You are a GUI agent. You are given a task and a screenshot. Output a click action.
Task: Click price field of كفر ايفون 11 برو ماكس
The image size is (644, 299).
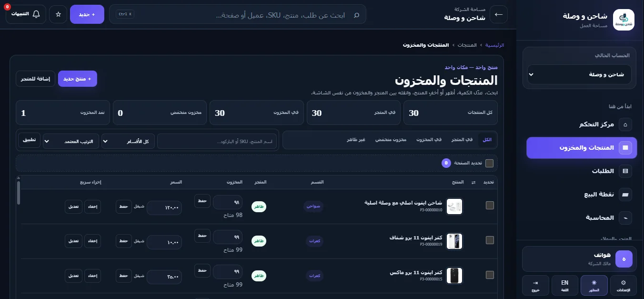pos(164,277)
